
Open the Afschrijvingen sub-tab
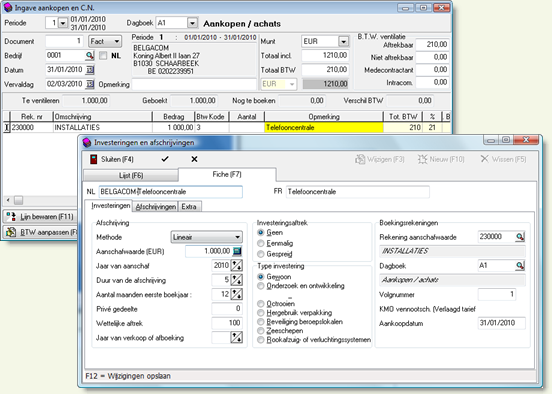[156, 207]
